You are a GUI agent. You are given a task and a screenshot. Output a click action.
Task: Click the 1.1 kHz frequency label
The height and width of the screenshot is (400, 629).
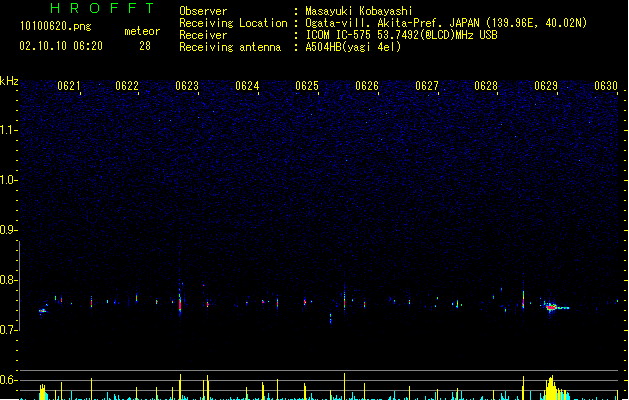click(8, 130)
